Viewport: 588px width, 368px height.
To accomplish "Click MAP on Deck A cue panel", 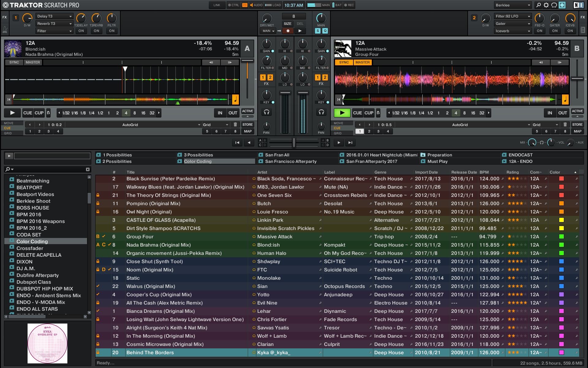I will coord(248,131).
